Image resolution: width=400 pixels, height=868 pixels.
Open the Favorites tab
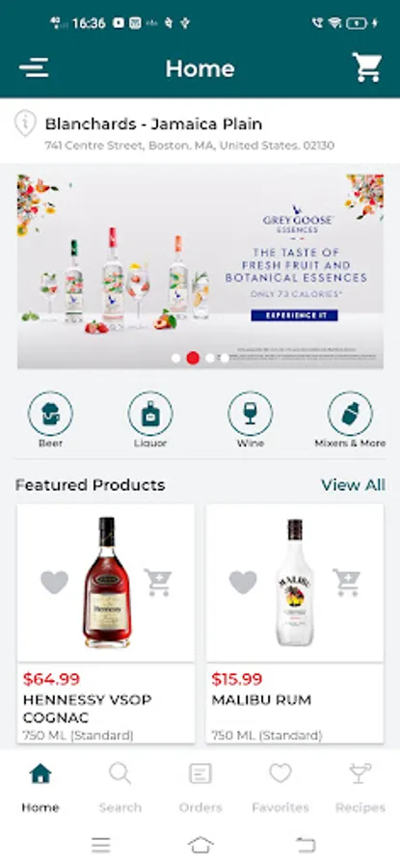click(280, 787)
